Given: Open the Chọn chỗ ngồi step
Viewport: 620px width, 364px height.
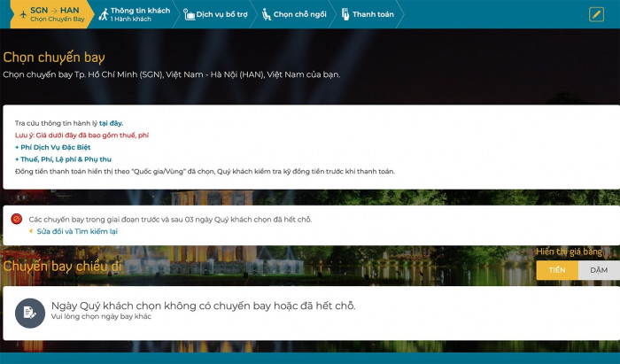Looking at the screenshot, I should 301,14.
